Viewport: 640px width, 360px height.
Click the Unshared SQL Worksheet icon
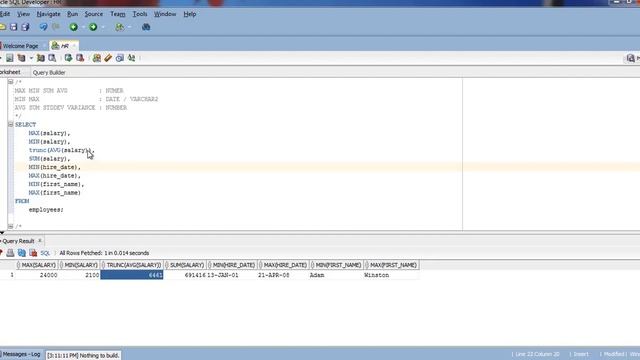tap(97, 58)
